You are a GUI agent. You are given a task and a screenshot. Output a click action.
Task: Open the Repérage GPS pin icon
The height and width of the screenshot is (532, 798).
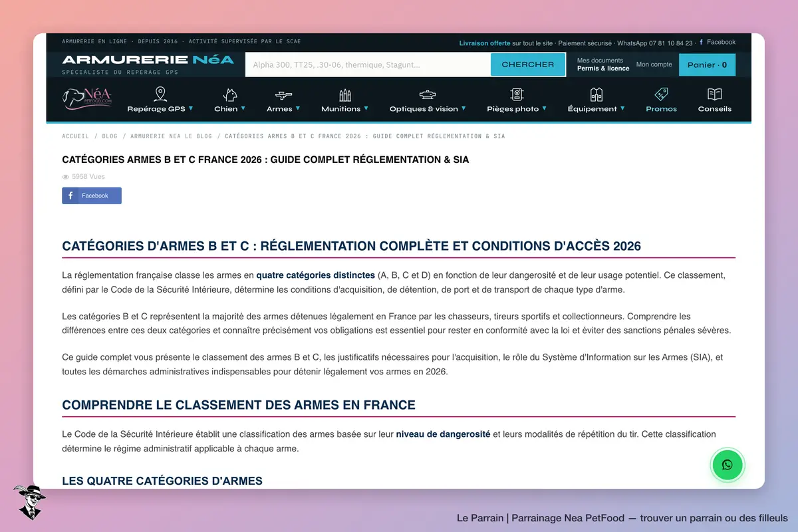click(x=160, y=94)
